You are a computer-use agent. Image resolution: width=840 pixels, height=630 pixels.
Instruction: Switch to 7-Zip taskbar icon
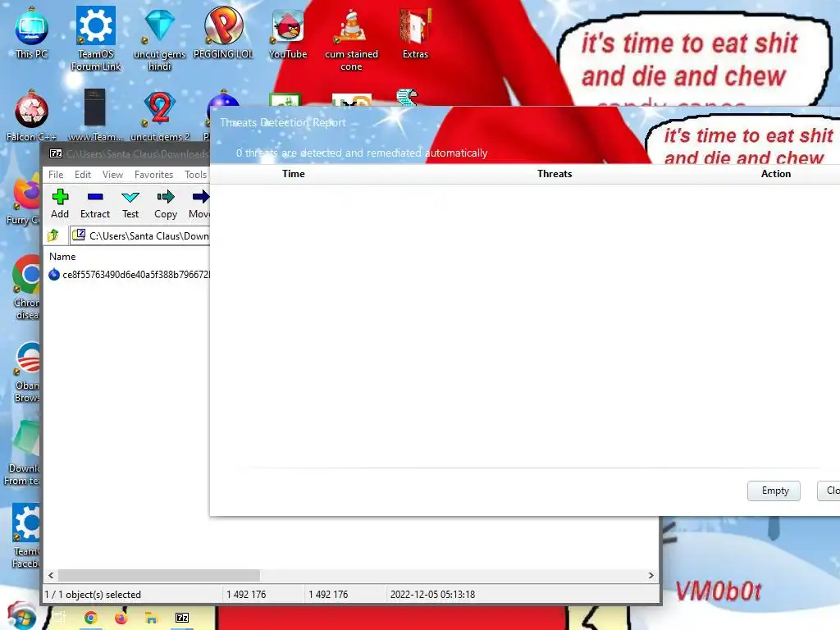click(182, 619)
